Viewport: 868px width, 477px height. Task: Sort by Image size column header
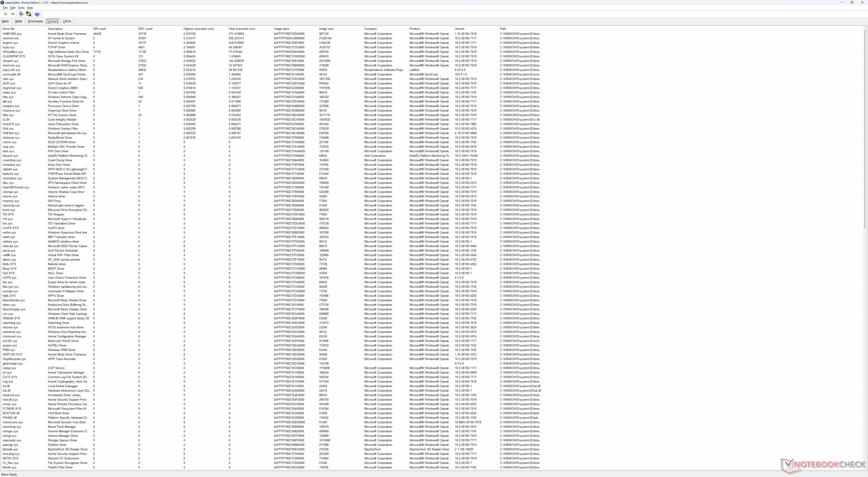click(x=340, y=29)
